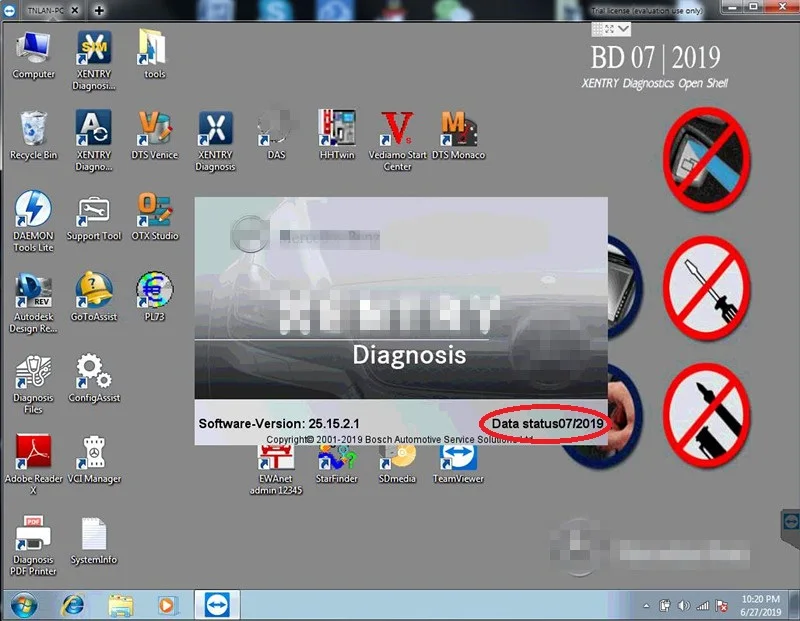This screenshot has width=800, height=621.
Task: Select the TeamViewer desktop shortcut
Action: point(458,465)
